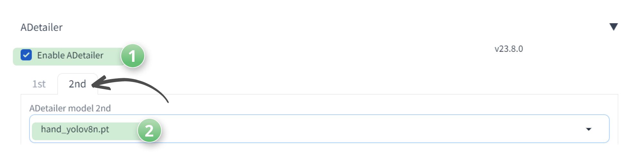644x161 pixels.
Task: Click the ADetailer section title
Action: click(42, 27)
